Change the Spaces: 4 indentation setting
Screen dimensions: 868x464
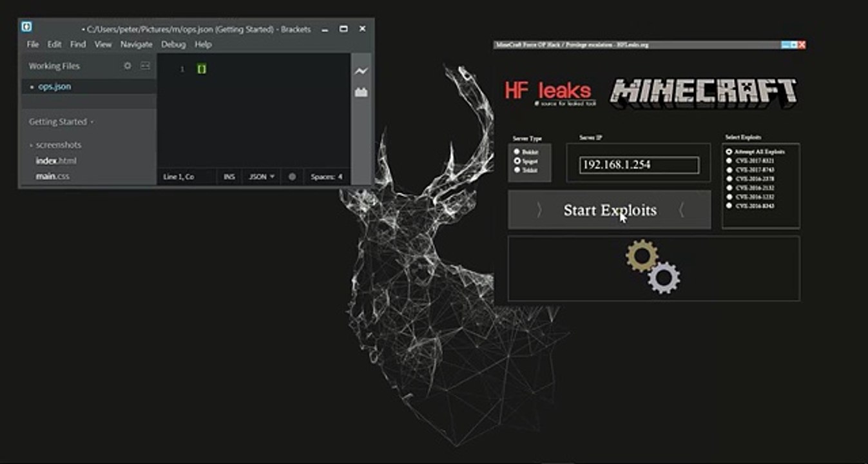(x=326, y=176)
